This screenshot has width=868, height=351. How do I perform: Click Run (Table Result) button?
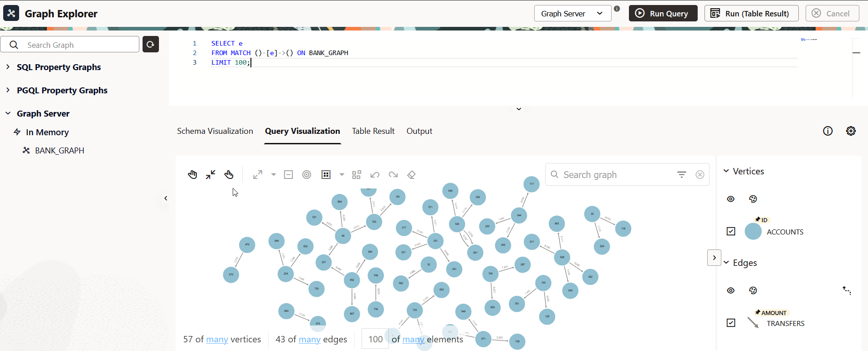[x=751, y=13]
